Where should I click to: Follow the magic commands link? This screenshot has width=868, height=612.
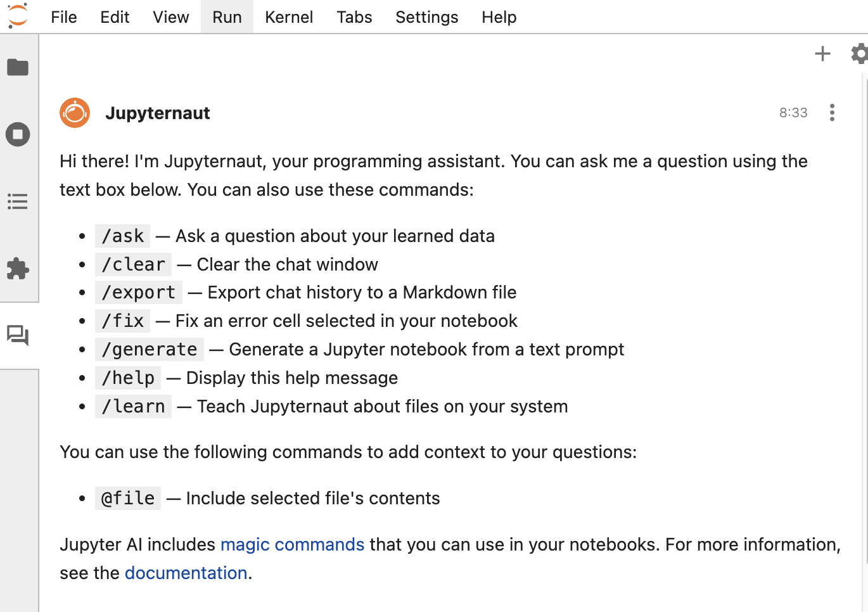tap(292, 544)
